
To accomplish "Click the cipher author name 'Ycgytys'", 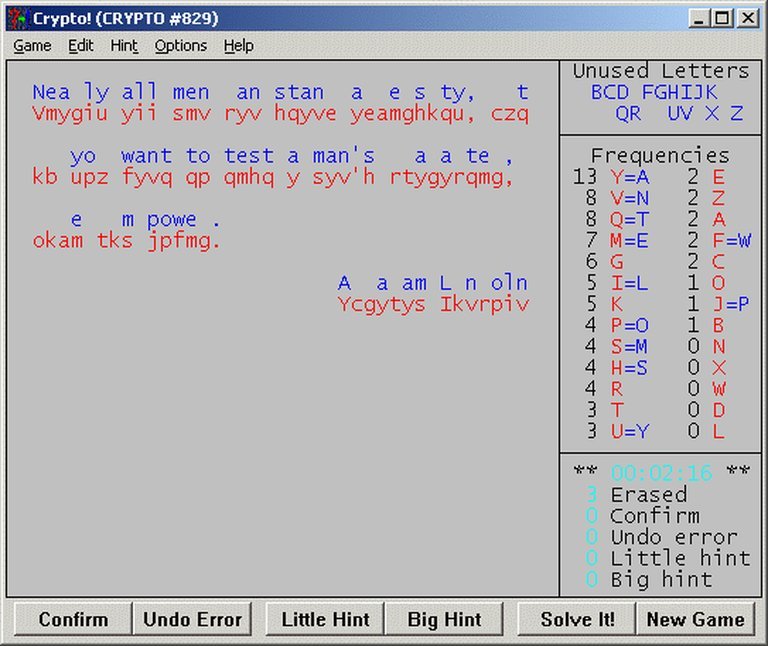I will point(382,304).
